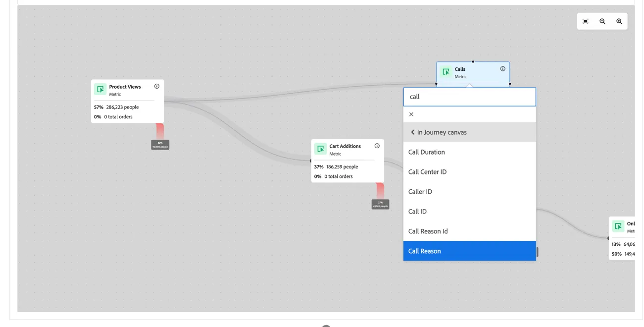Click the partially visible node's metric icon at right edge
Viewport: 644px width, 327px height.
point(618,226)
